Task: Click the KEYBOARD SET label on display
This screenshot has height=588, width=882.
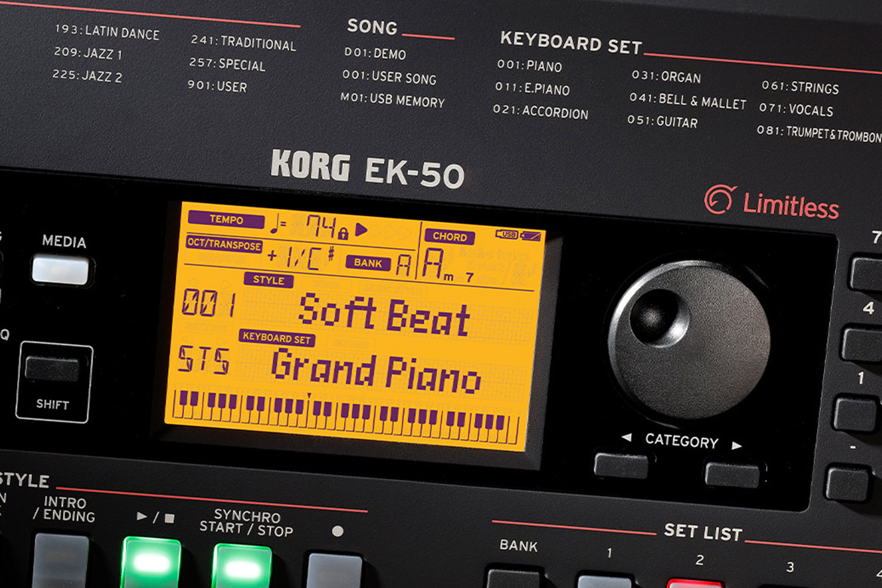Action: tap(277, 338)
